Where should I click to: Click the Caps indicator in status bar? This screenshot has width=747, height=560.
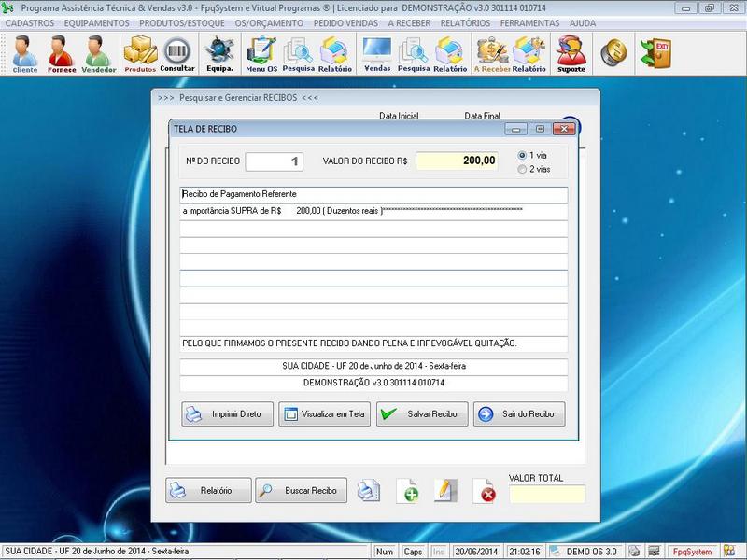pos(413,552)
